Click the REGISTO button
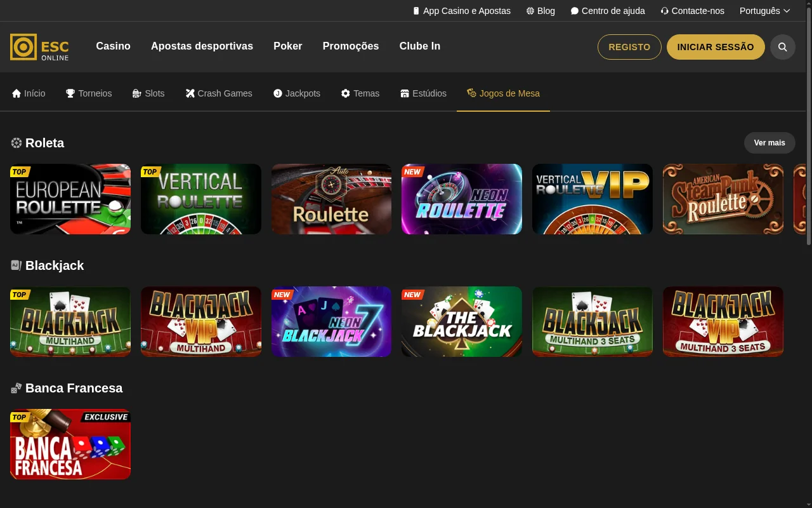The width and height of the screenshot is (812, 508). (629, 47)
